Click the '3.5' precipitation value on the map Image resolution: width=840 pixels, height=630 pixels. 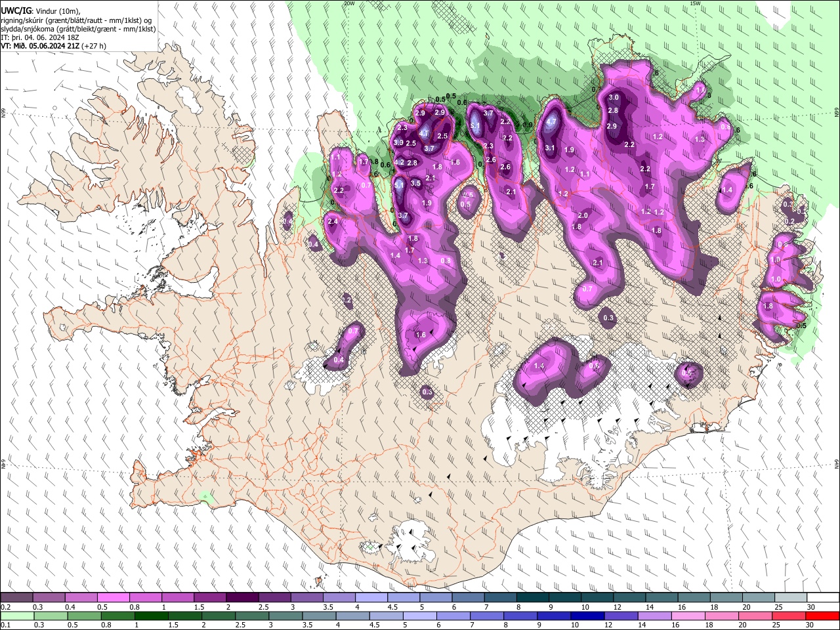pos(415,183)
